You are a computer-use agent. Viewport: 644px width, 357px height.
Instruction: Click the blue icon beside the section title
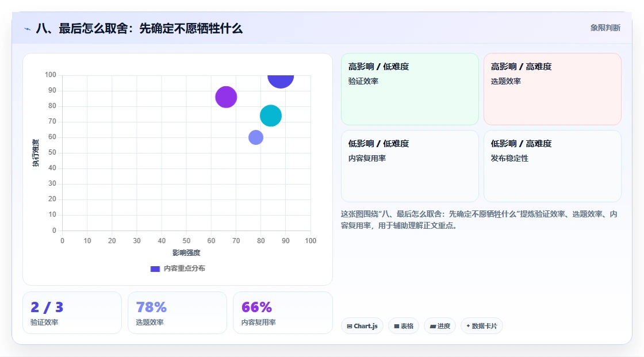[27, 29]
